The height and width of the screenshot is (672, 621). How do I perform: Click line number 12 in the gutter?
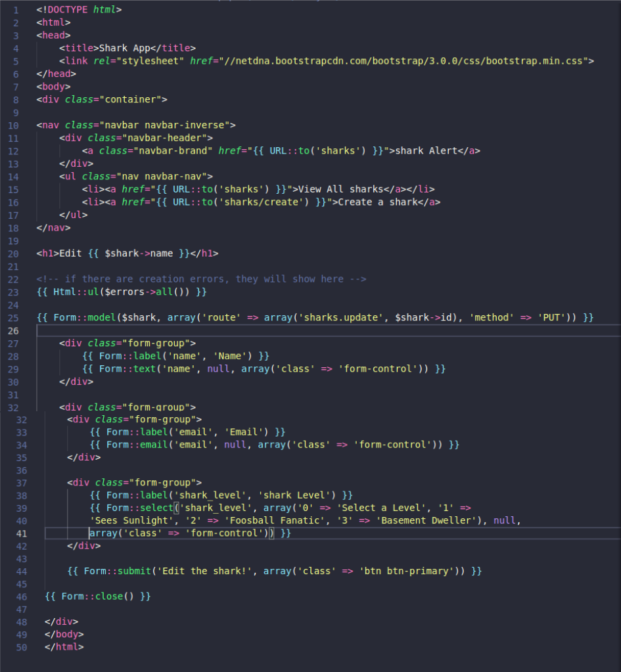(13, 151)
